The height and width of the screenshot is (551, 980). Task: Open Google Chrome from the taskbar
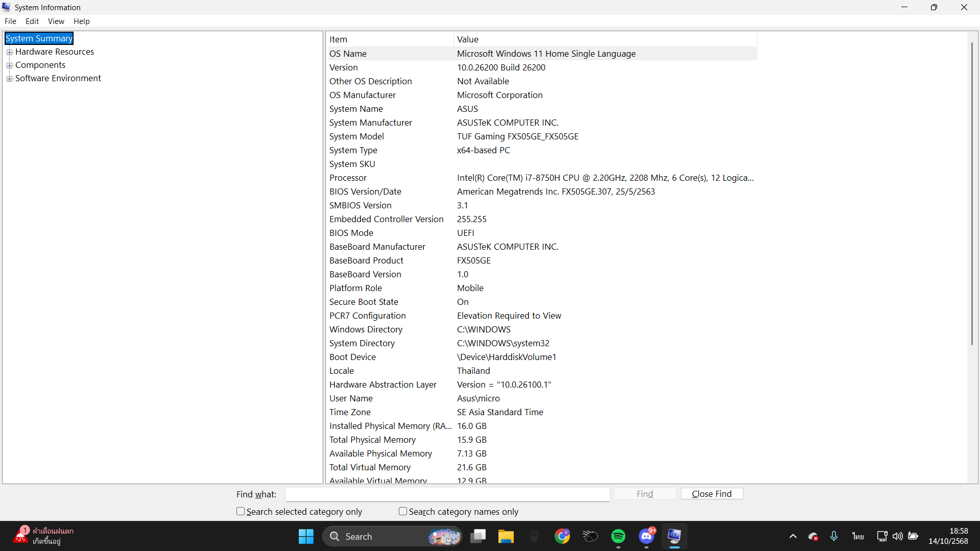562,536
